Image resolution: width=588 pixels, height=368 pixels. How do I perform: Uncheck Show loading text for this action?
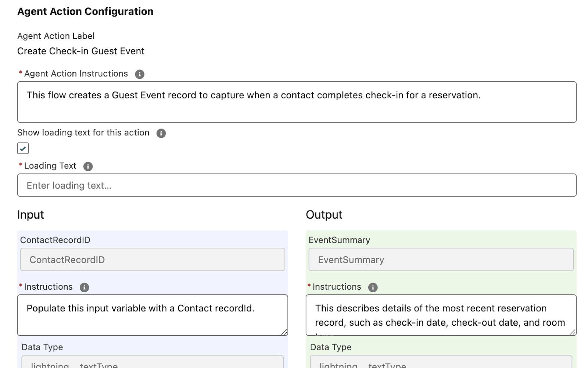coord(22,148)
